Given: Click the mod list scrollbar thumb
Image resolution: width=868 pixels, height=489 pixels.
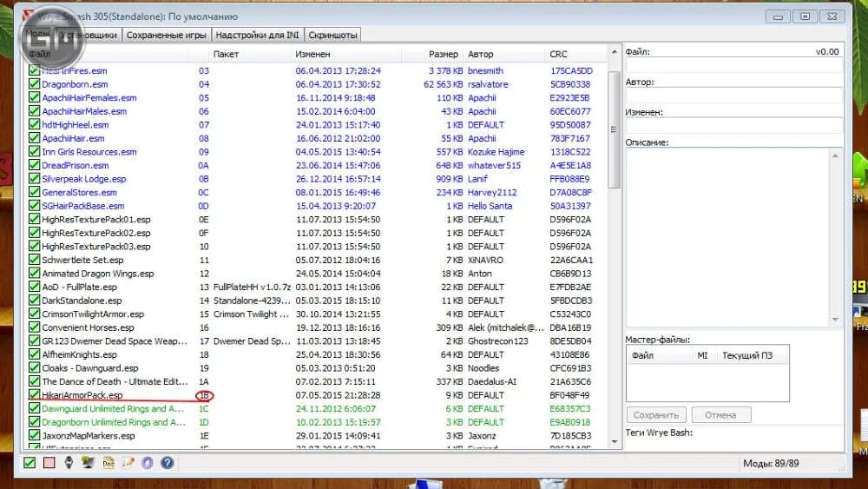Looking at the screenshot, I should 614,129.
